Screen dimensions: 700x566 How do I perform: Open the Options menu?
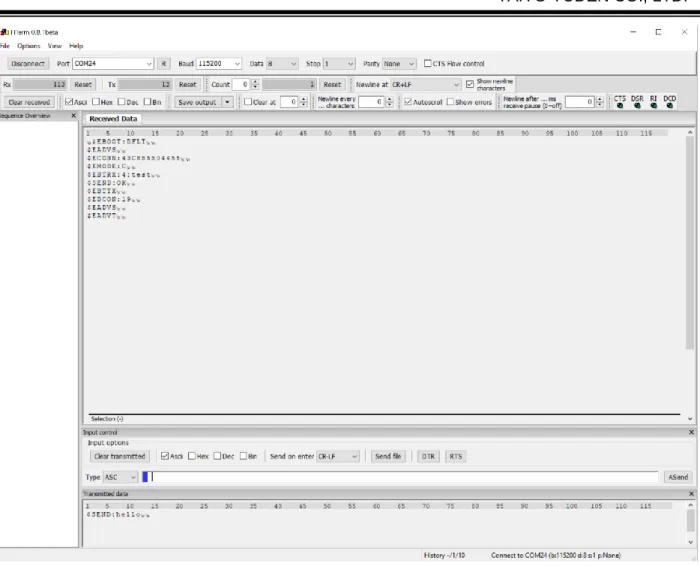click(x=29, y=46)
